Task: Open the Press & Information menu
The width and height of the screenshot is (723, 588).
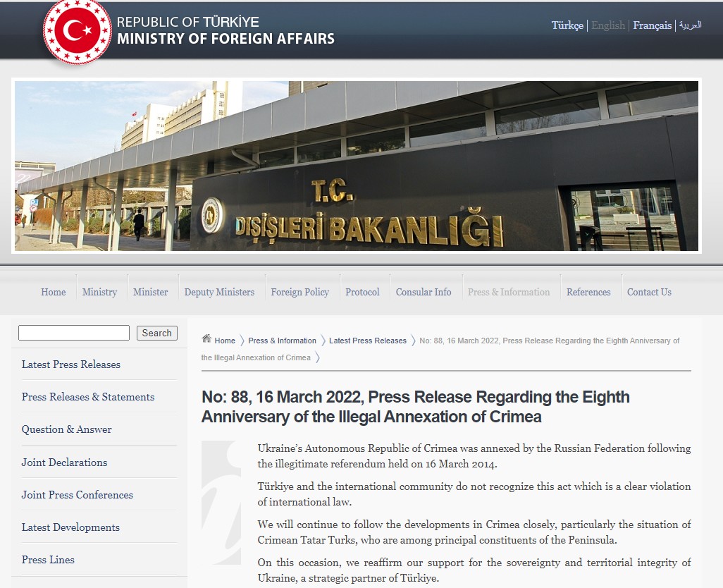Action: (x=509, y=292)
